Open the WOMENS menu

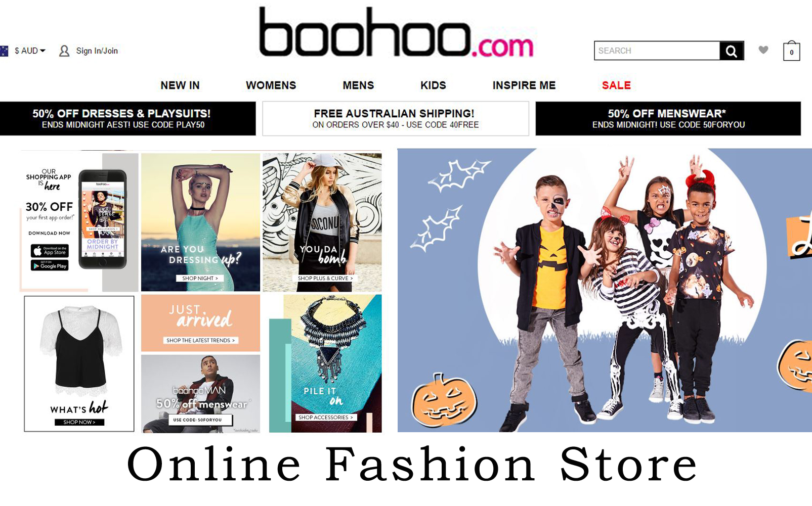click(x=271, y=85)
